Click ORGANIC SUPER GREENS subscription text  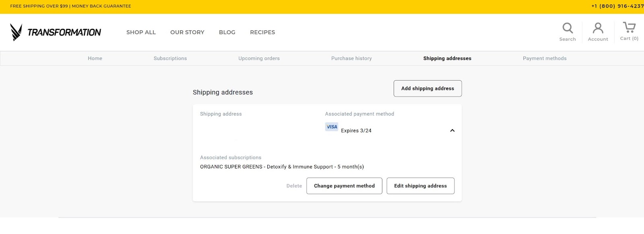282,167
